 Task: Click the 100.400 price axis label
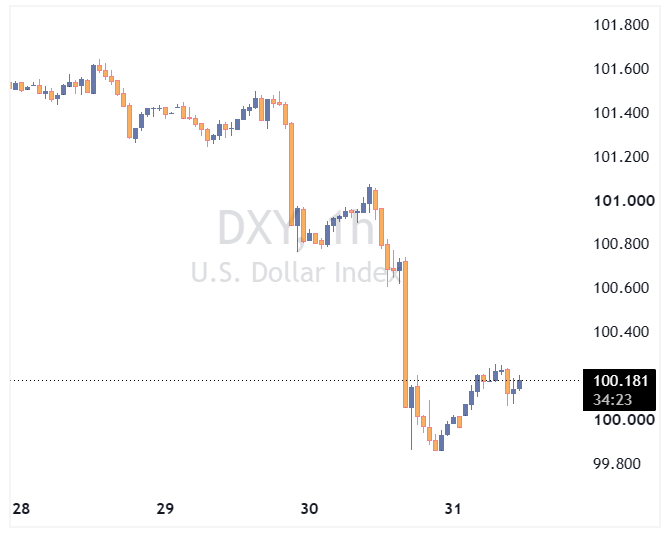(x=621, y=332)
